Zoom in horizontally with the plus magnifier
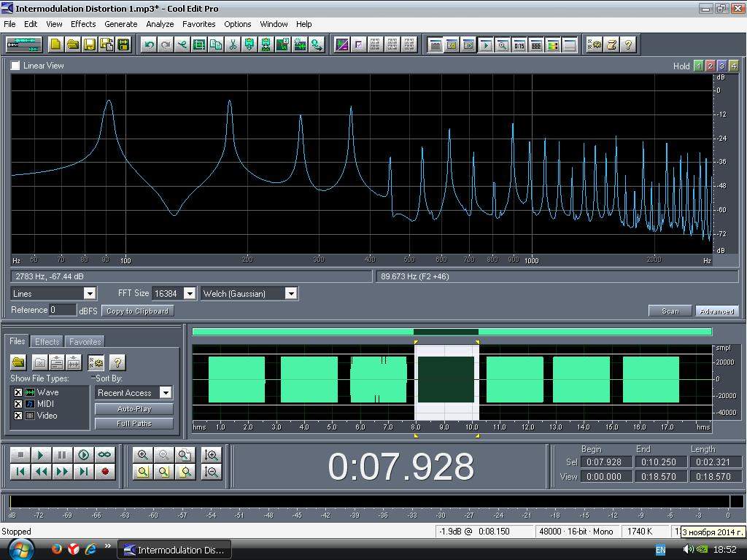Image resolution: width=747 pixels, height=560 pixels. [142, 455]
